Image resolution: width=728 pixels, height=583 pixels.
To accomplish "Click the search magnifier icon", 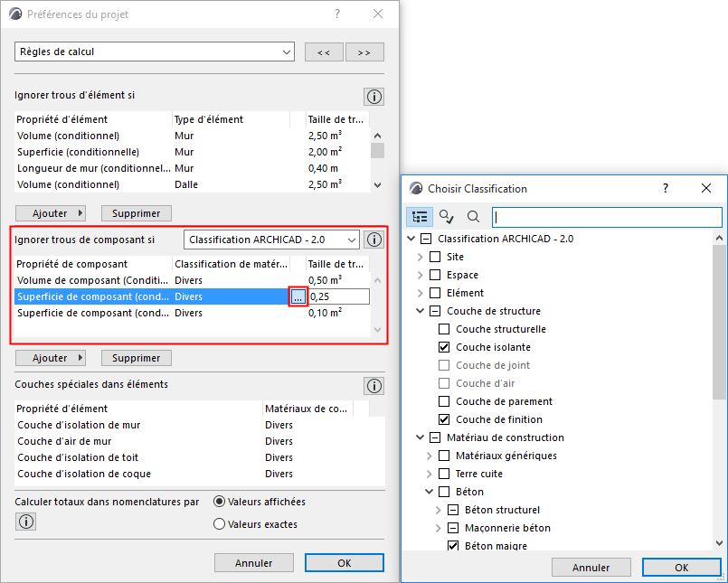I will pos(473,217).
